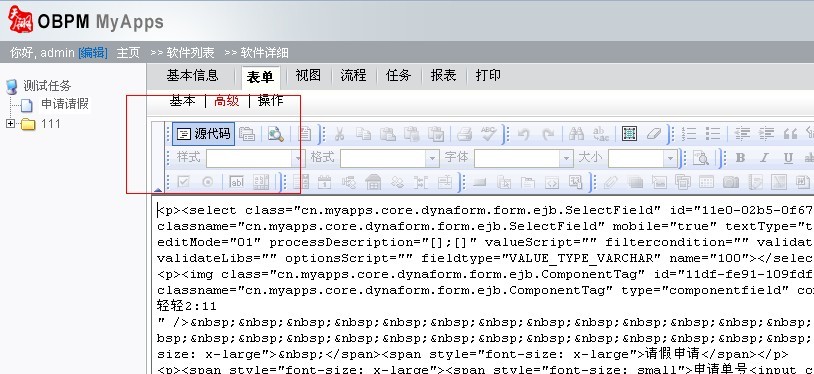Click the document properties icon beside 源代码

(247, 134)
